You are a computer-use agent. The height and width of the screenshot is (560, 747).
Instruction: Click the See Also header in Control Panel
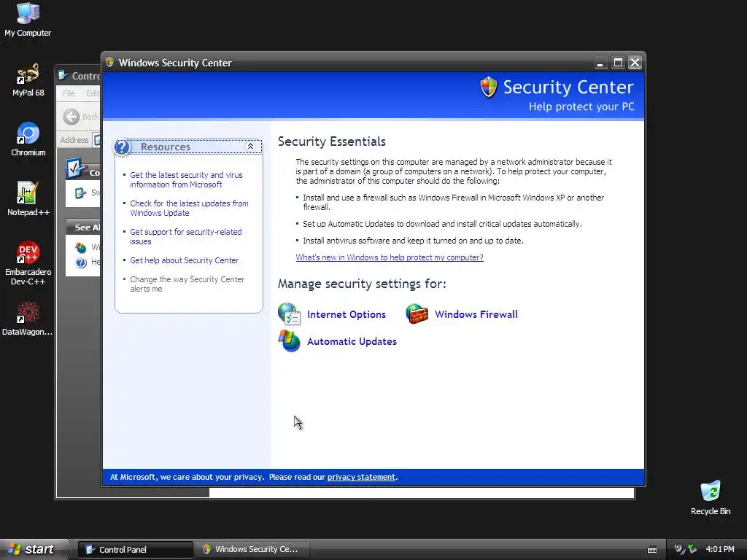tap(84, 227)
